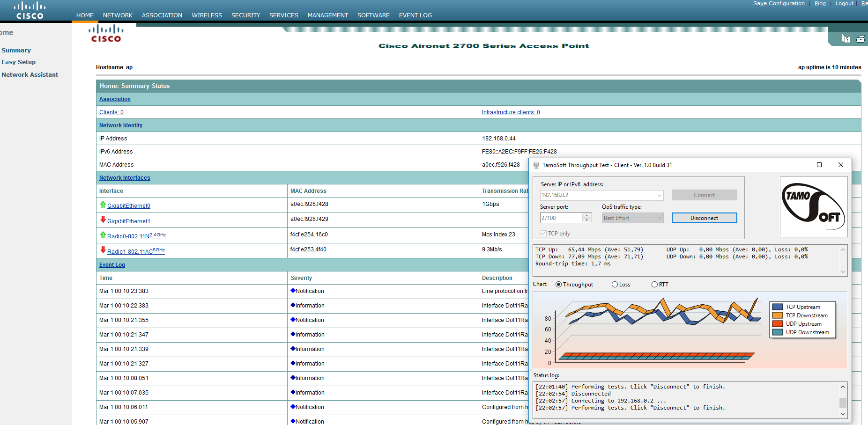Toggle the TCP only checkbox
This screenshot has width=868, height=425.
point(543,233)
